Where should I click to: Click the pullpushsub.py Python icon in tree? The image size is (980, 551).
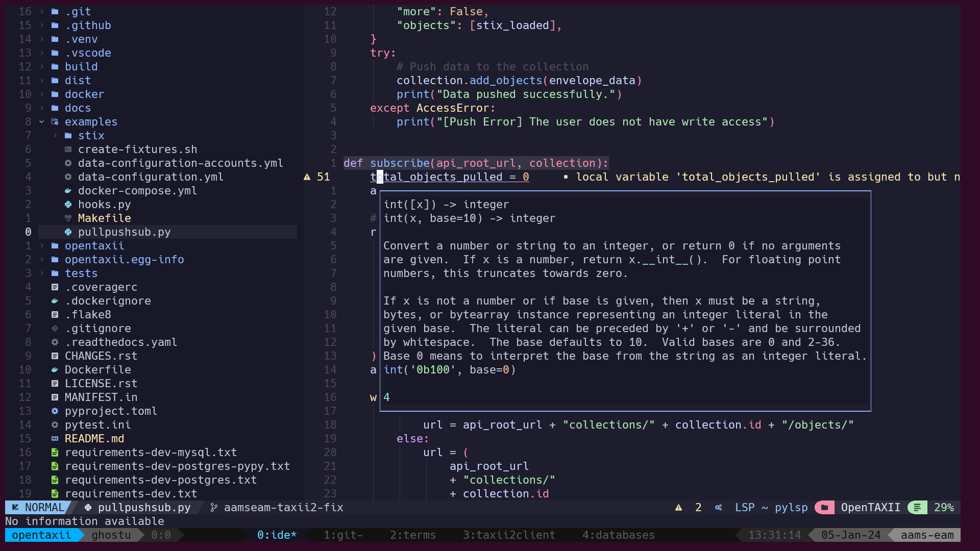pos(68,232)
